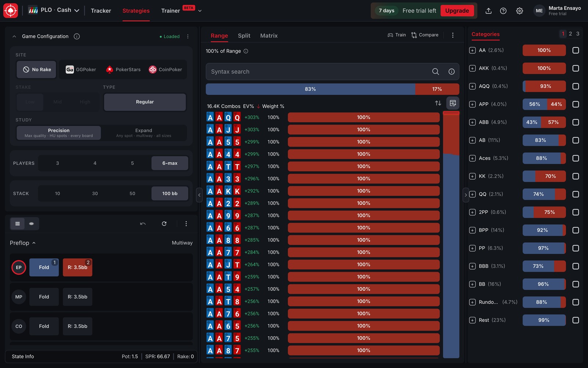Click info icon next to 100% of Range

[246, 51]
